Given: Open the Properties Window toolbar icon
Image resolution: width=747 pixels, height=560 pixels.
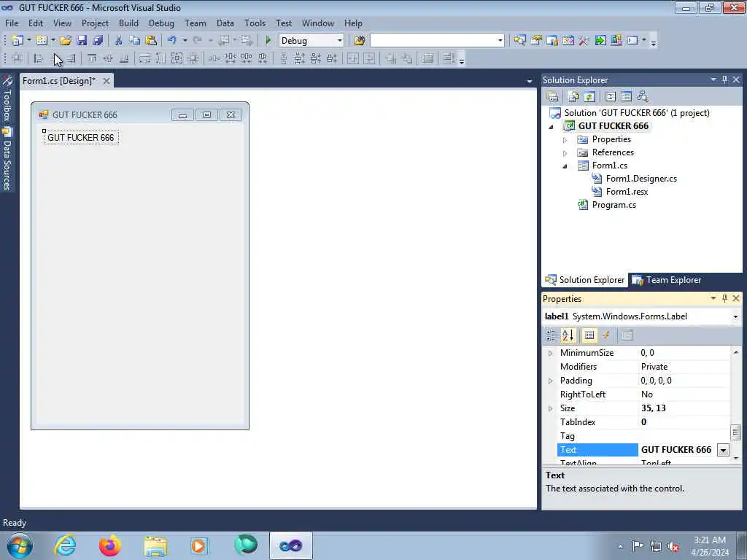Looking at the screenshot, I should tap(536, 41).
